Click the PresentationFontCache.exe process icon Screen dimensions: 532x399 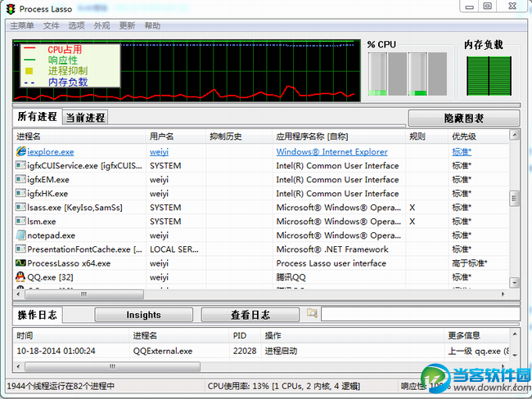tap(20, 249)
